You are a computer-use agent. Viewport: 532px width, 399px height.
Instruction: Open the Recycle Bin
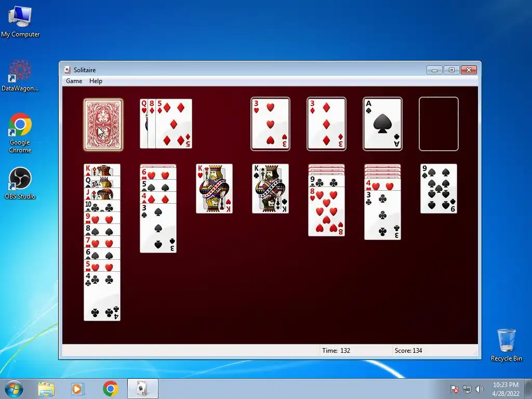point(506,345)
